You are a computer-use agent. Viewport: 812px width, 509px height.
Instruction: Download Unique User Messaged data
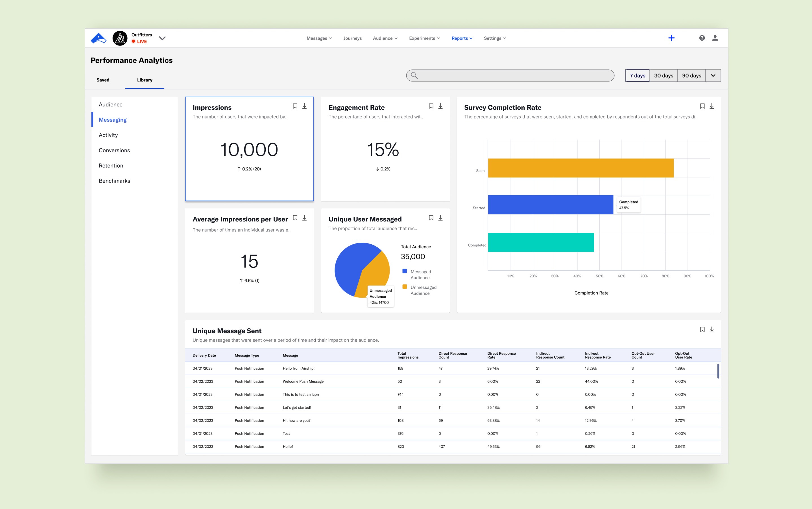pos(440,218)
